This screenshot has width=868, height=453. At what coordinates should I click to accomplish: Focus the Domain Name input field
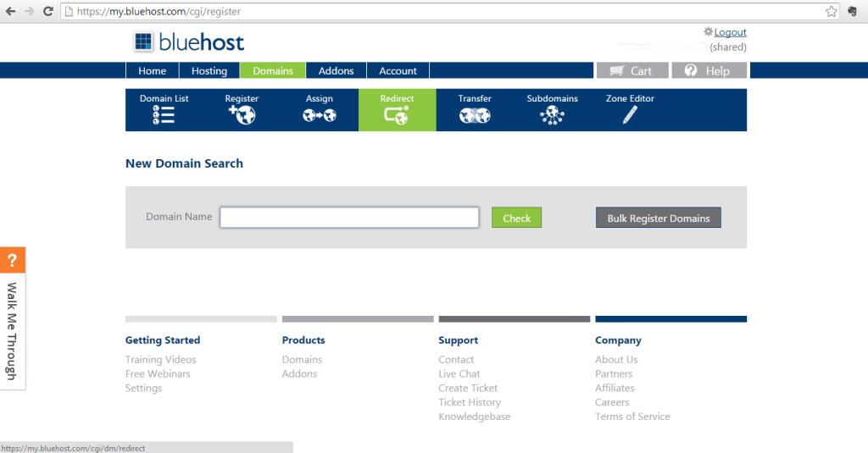click(x=349, y=218)
